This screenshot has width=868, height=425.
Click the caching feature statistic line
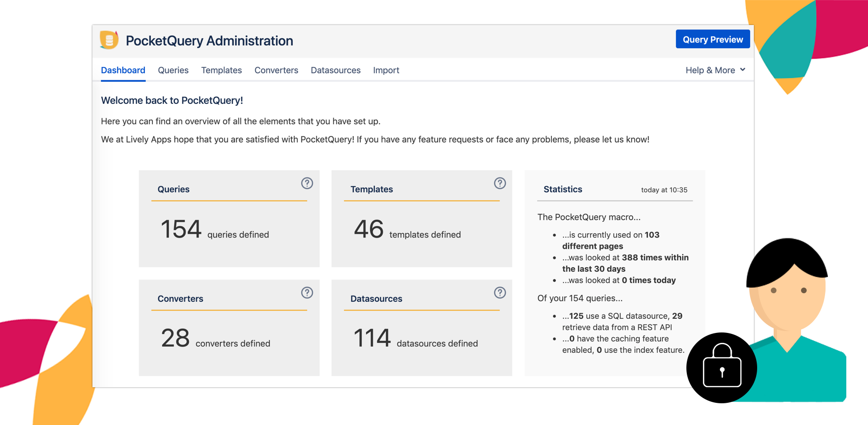[x=623, y=344]
